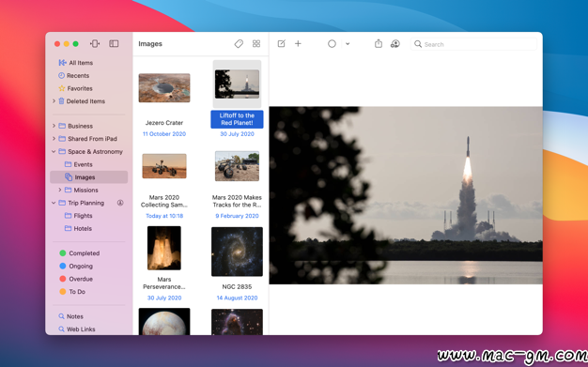Toggle the status circle button
The image size is (588, 367).
pos(332,44)
